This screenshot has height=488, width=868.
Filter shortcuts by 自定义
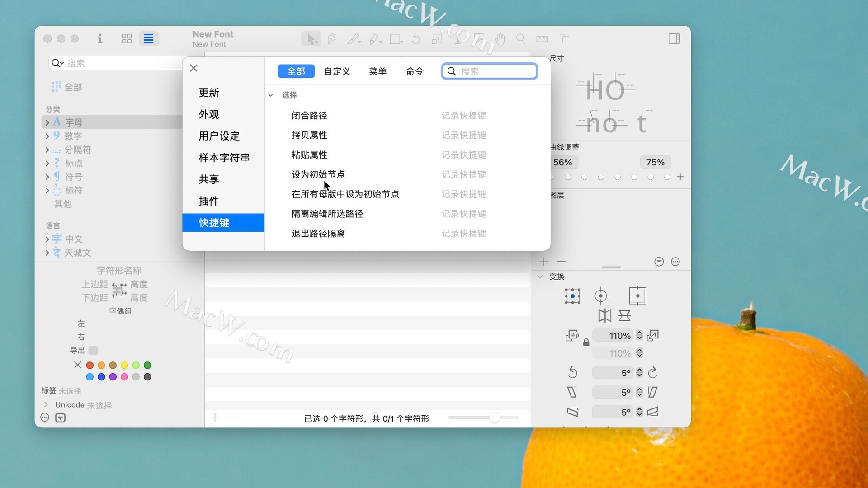click(337, 71)
